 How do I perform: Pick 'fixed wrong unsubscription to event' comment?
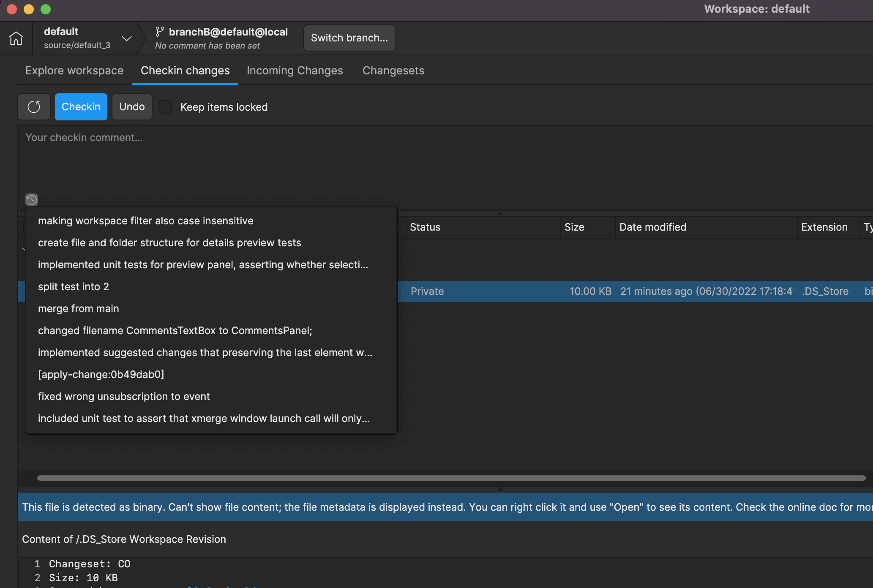pos(124,396)
